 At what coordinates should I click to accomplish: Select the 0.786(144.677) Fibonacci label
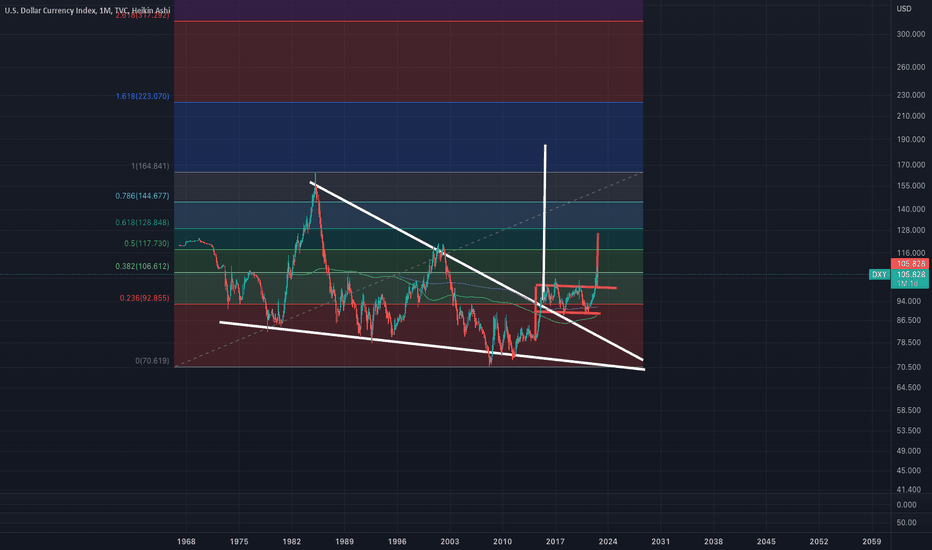[x=143, y=196]
